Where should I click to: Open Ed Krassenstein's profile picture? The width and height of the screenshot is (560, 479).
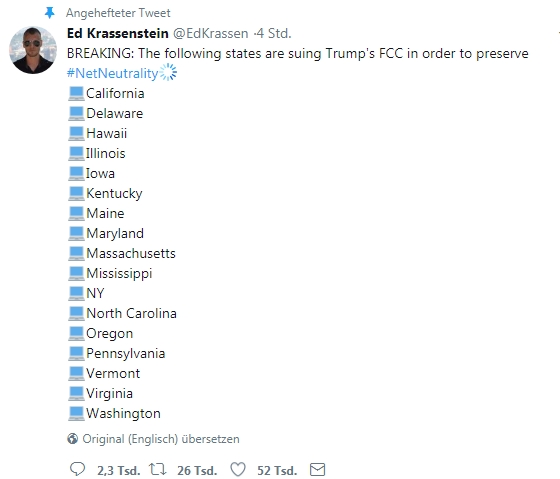coord(33,50)
